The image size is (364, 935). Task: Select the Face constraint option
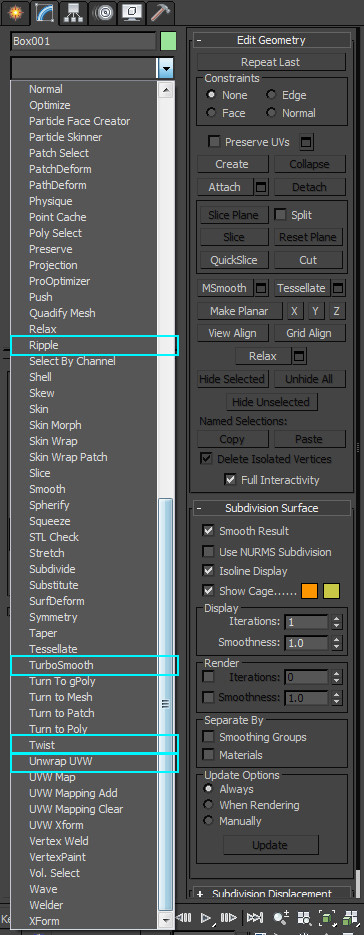point(211,113)
